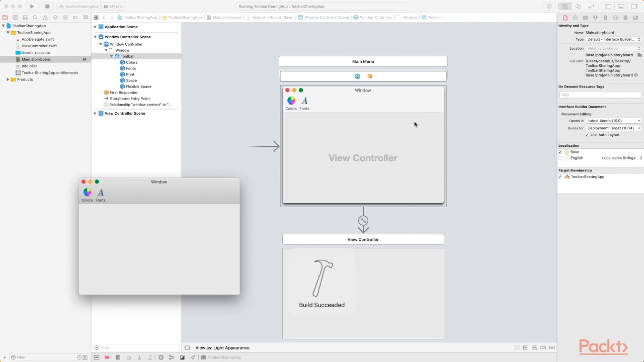Open the related items grid icon
Image resolution: width=644 pixels, height=362 pixels.
(96, 18)
